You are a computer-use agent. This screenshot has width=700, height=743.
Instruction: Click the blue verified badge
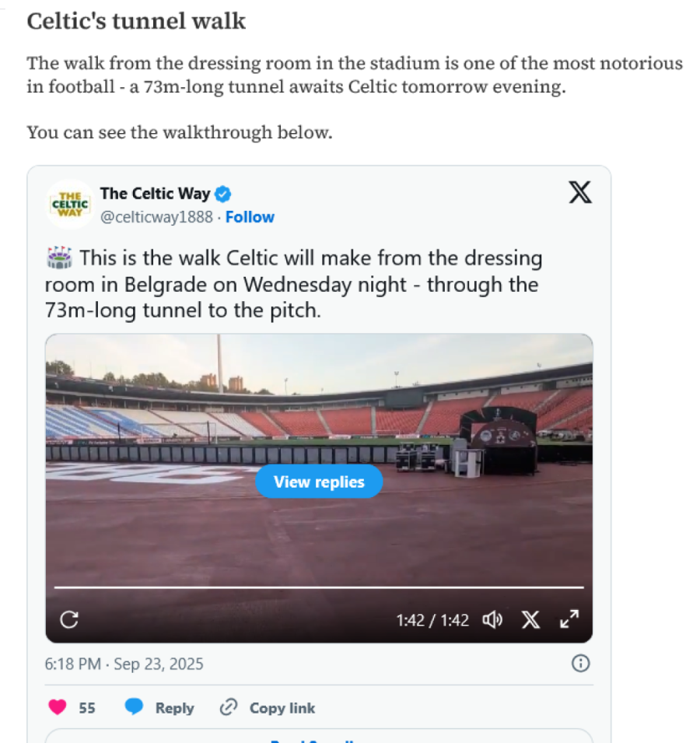(223, 194)
